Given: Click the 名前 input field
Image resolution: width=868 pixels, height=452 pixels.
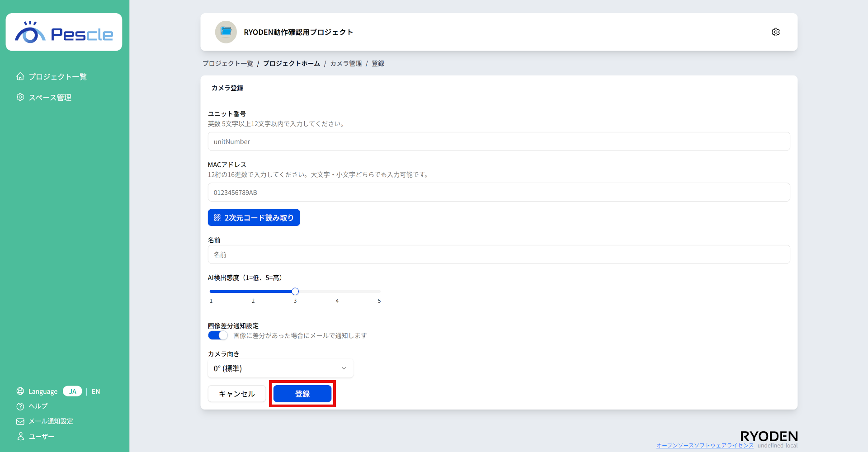Looking at the screenshot, I should [x=498, y=254].
